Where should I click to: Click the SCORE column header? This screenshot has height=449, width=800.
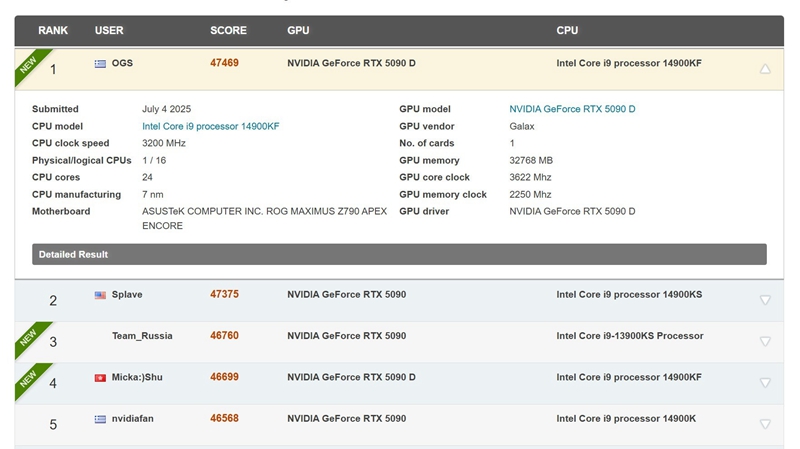[x=228, y=31]
